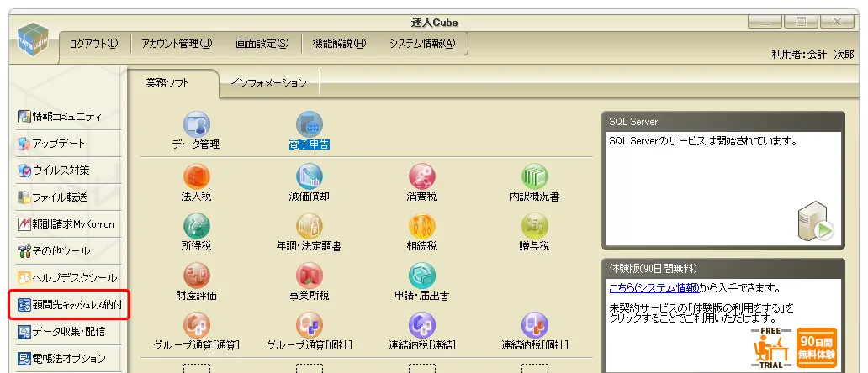Screen dimensions: 868x373
Task: Click the 90日間無料体験 trial banner
Action: (815, 347)
